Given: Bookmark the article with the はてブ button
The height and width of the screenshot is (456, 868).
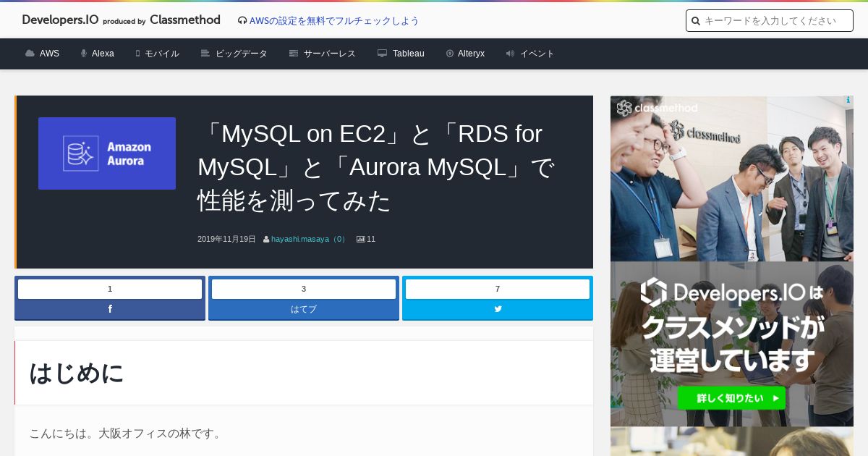Looking at the screenshot, I should point(304,309).
